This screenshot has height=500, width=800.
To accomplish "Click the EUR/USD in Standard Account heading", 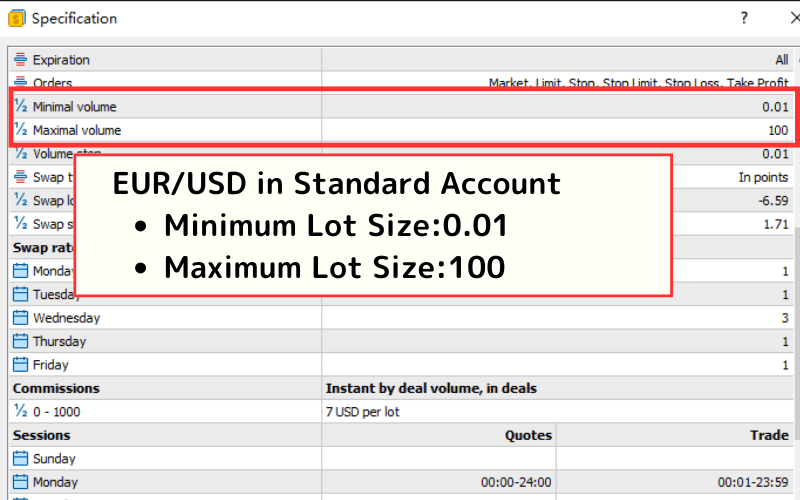I will coord(336,184).
